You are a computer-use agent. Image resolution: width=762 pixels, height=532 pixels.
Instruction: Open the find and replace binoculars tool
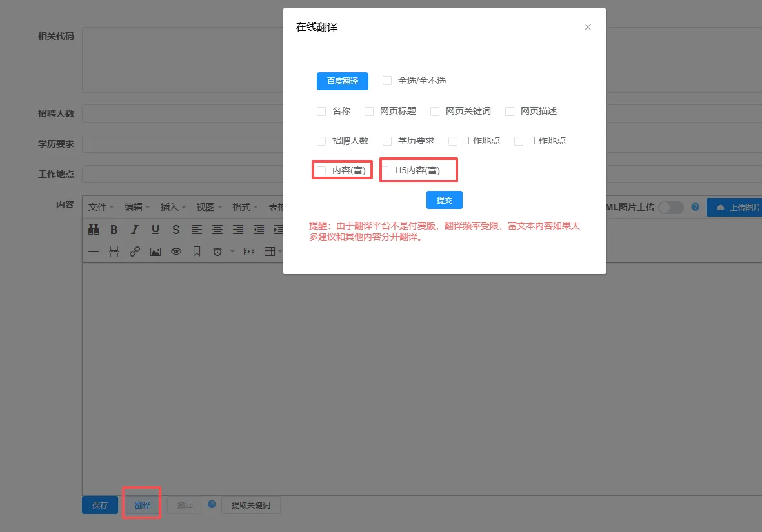coord(94,230)
